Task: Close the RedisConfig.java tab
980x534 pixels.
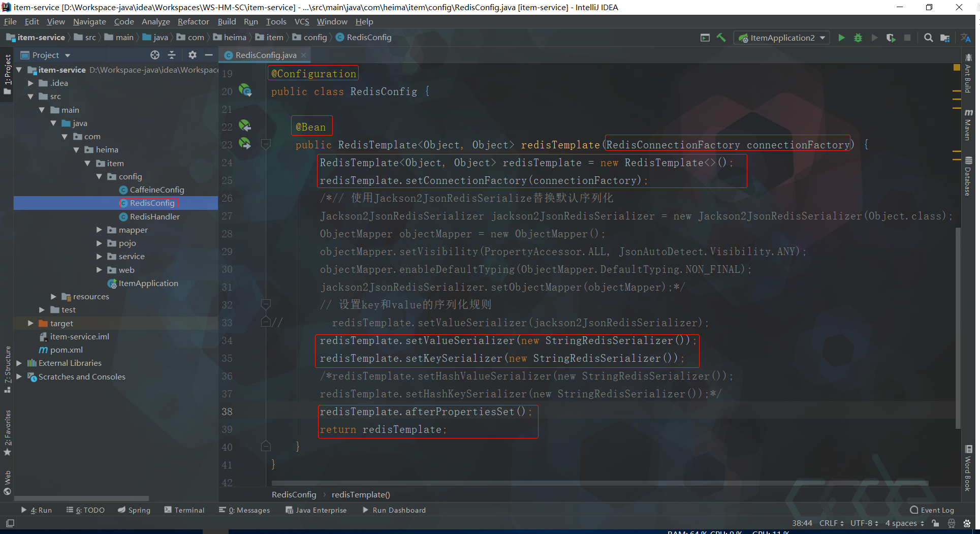Action: (304, 55)
